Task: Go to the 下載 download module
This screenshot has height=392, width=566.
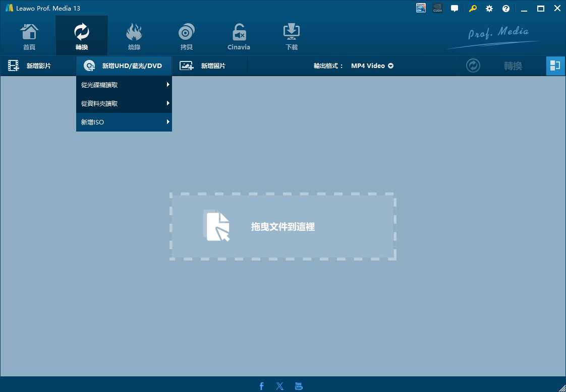Action: [x=292, y=36]
